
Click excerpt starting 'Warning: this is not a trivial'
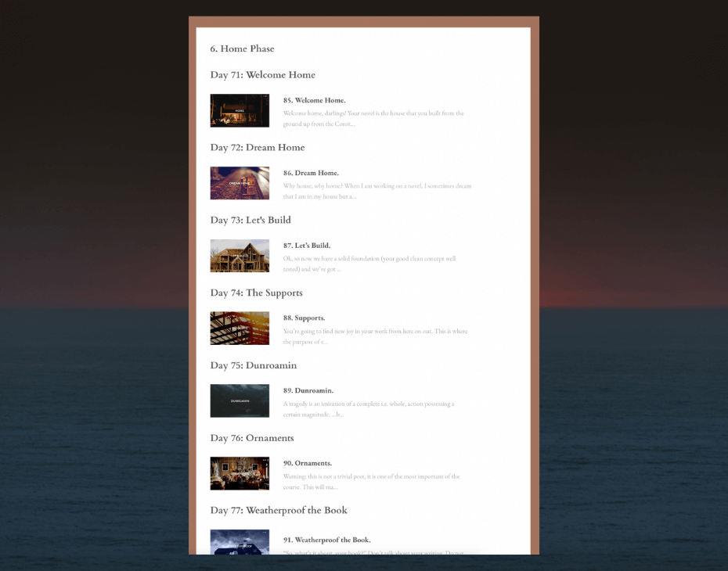371,482
